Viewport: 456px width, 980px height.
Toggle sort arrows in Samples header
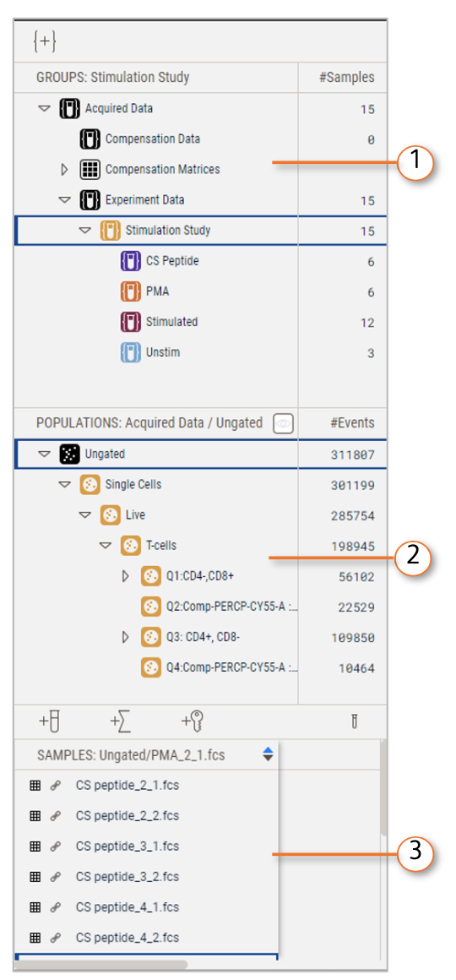click(268, 754)
